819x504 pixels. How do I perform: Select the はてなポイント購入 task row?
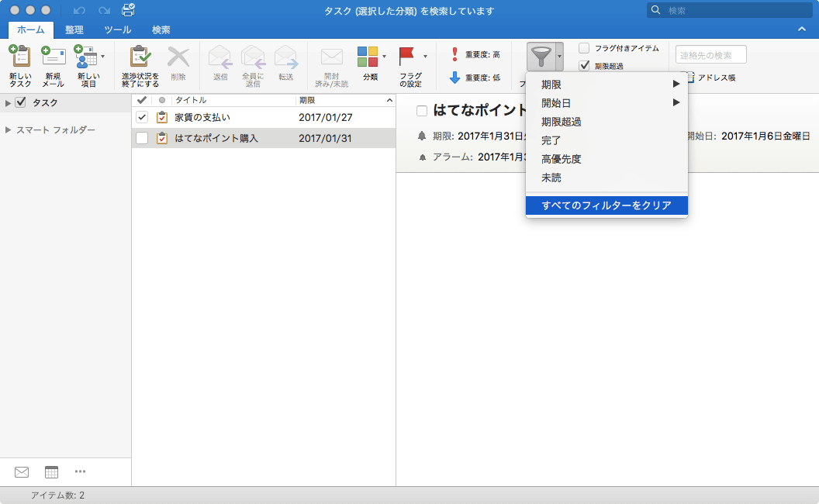click(x=264, y=138)
